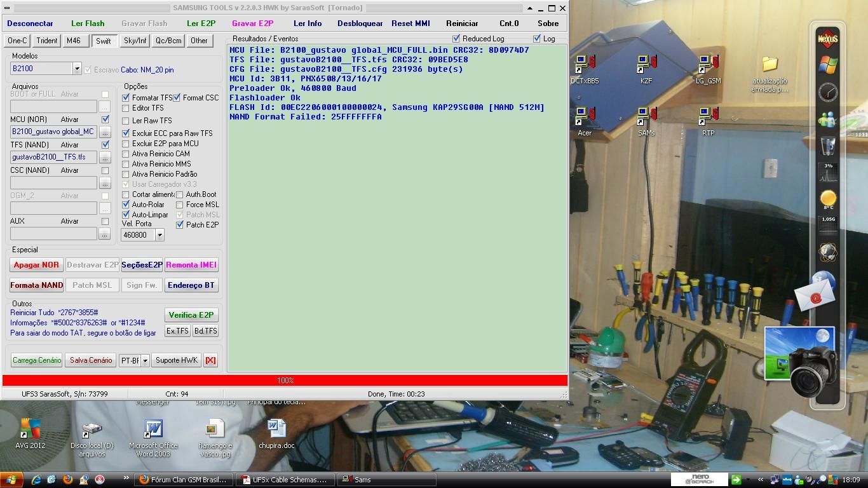Image resolution: width=868 pixels, height=488 pixels.
Task: Enable the CSC (NAND) Ativar checkbox
Action: coord(105,170)
